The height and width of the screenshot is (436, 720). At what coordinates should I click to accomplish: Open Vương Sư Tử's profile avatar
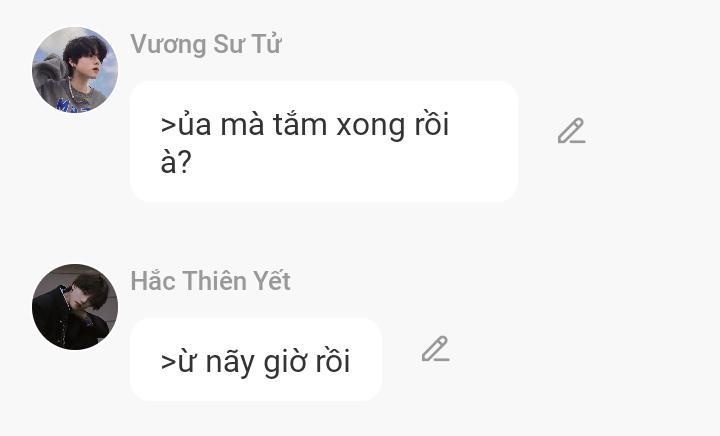pyautogui.click(x=75, y=69)
